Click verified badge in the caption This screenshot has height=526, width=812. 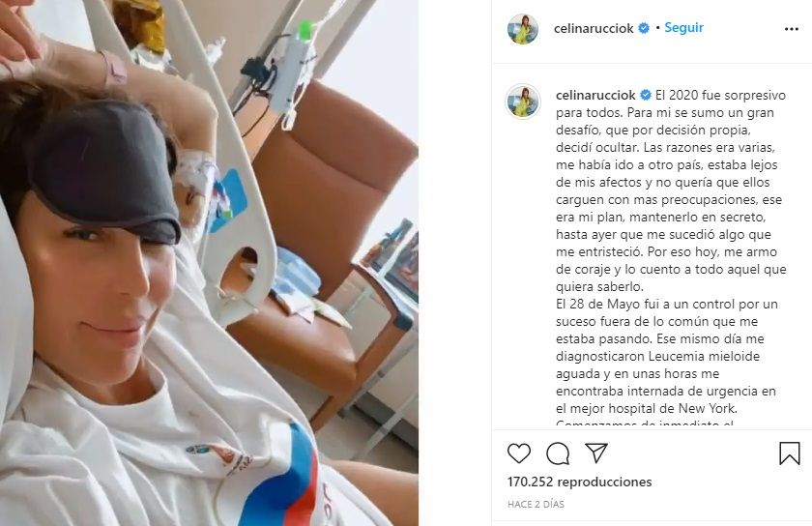(x=646, y=96)
